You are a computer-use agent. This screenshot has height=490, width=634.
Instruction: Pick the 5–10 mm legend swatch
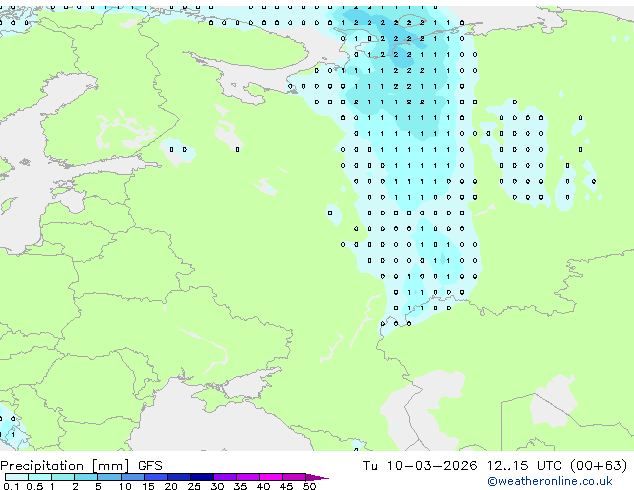click(109, 477)
